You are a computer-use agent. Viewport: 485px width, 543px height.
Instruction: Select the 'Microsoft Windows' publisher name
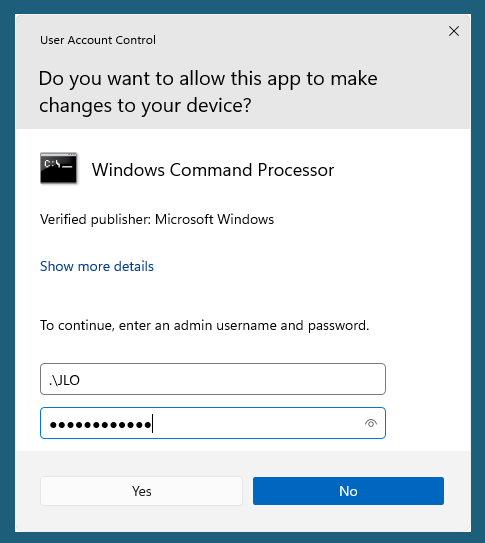click(214, 220)
